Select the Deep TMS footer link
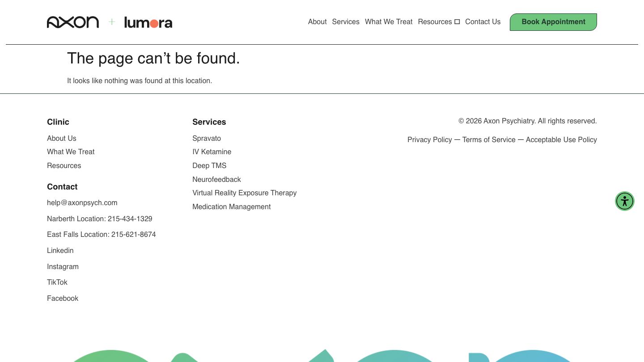The width and height of the screenshot is (644, 362). coord(209,166)
